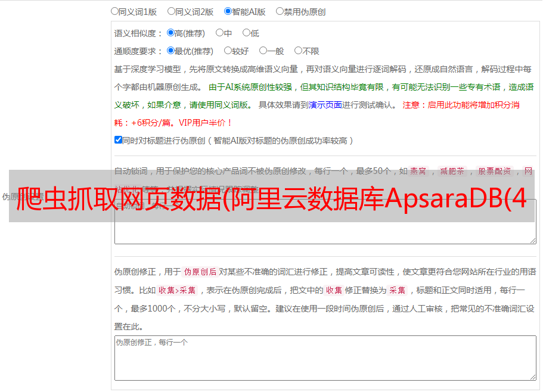Select the 同义词1版 radio option

pos(114,11)
